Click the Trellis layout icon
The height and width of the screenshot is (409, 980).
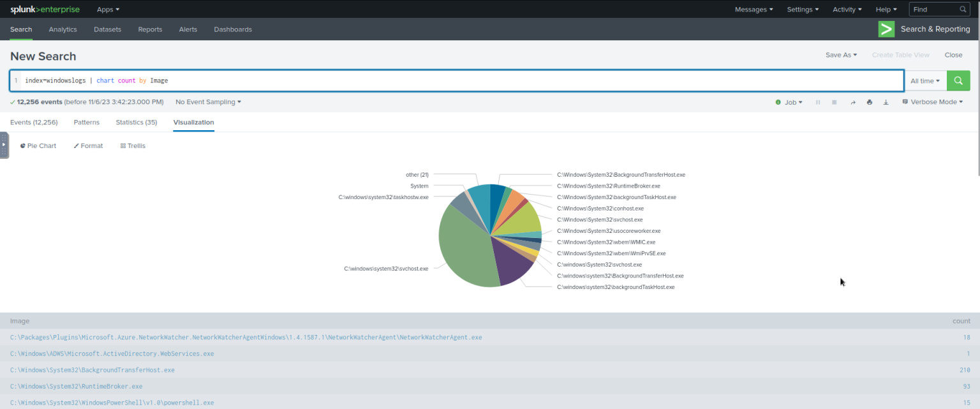[132, 145]
